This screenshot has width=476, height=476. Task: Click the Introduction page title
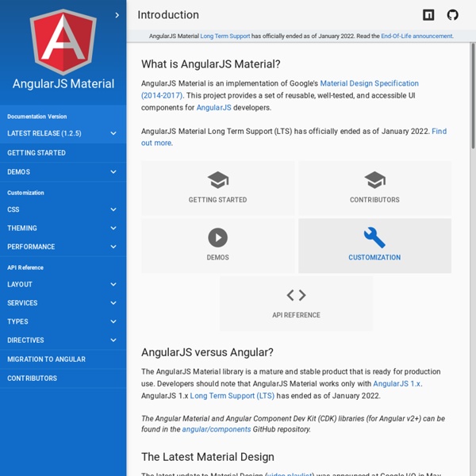168,15
